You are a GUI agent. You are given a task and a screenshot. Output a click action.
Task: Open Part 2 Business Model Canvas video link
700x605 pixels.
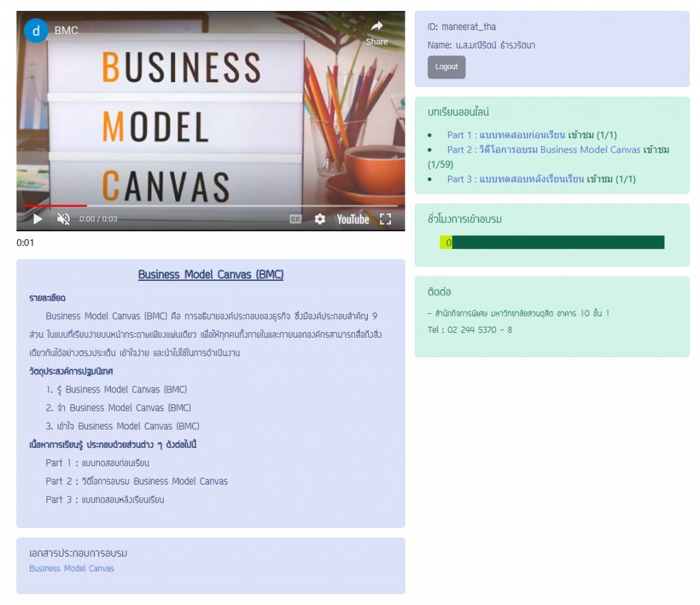pos(543,150)
